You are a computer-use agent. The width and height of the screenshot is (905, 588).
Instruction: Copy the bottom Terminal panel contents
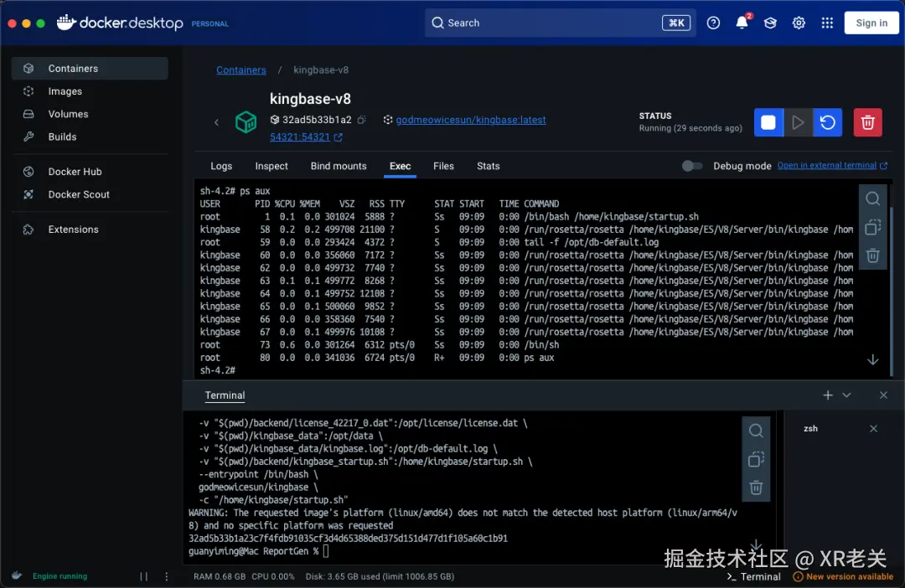tap(756, 459)
